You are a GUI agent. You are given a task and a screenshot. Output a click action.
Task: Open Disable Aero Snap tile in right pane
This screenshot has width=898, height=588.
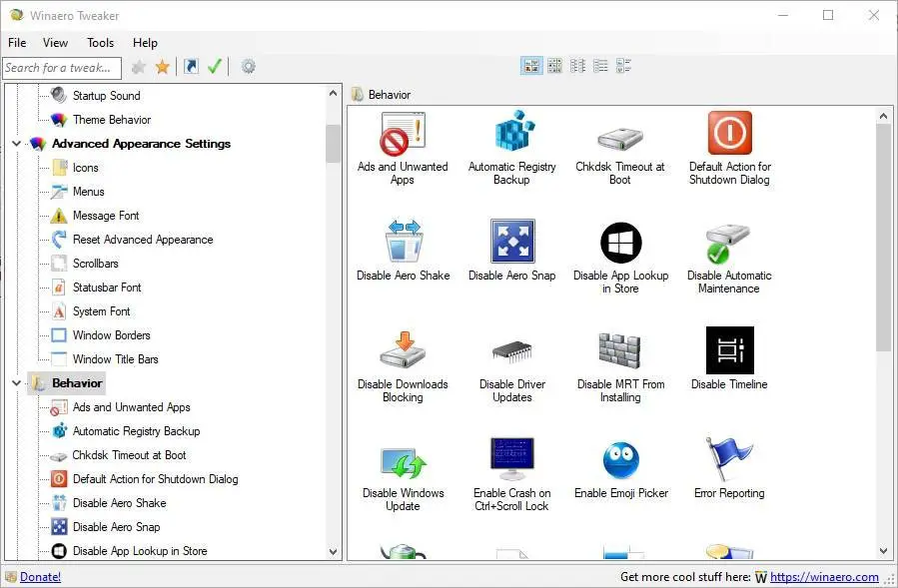[x=512, y=251]
